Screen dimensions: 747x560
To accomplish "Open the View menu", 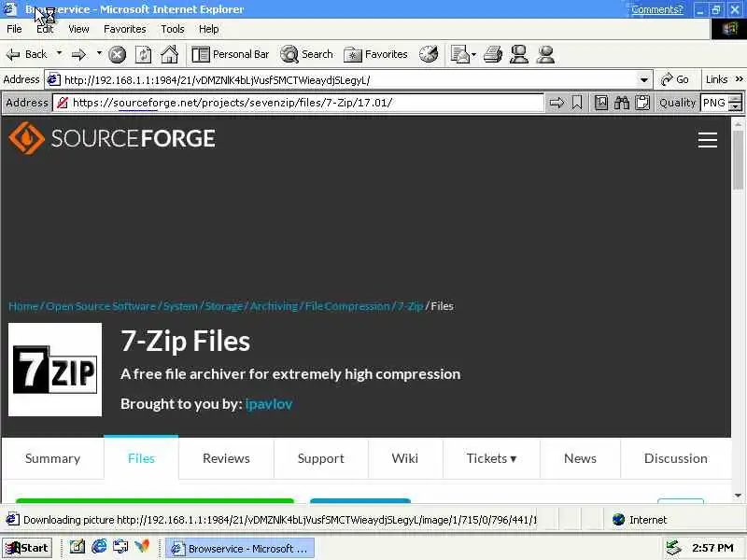I will coord(78,29).
